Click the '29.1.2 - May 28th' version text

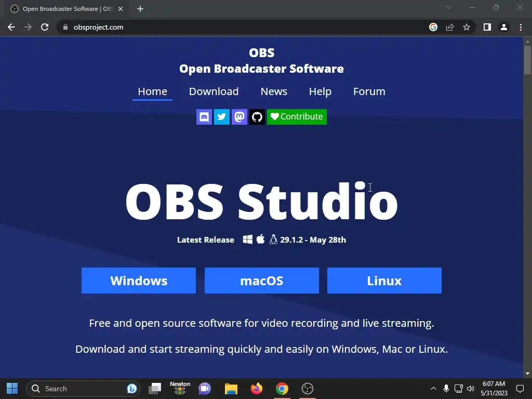coord(313,240)
